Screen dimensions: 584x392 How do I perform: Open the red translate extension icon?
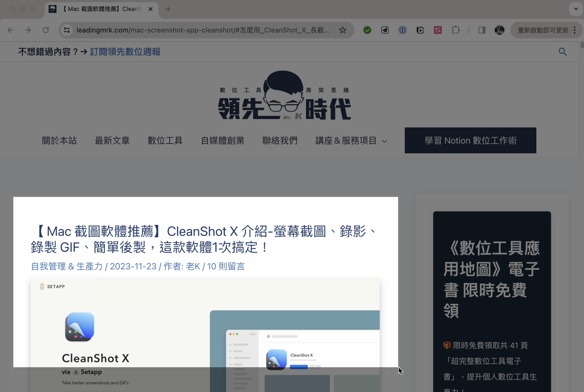(438, 30)
